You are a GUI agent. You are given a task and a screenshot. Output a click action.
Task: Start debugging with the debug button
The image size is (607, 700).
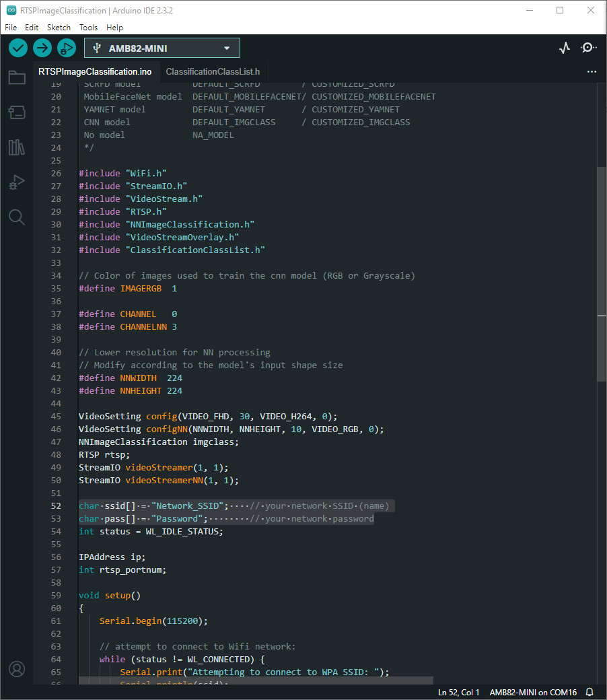tap(66, 48)
